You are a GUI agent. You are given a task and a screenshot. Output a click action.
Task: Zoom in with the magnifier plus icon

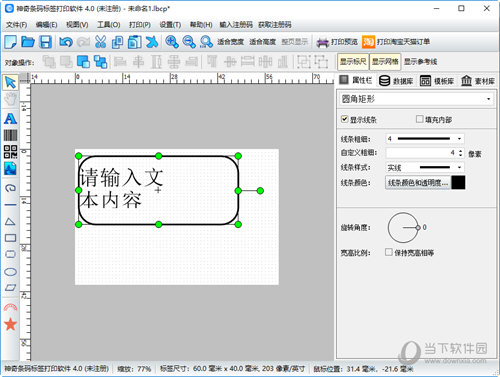172,42
